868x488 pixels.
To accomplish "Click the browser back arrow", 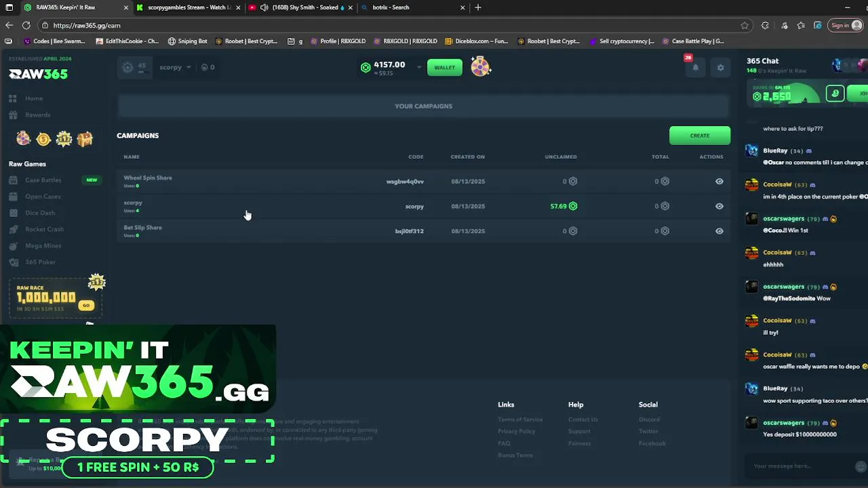I will click(x=9, y=25).
